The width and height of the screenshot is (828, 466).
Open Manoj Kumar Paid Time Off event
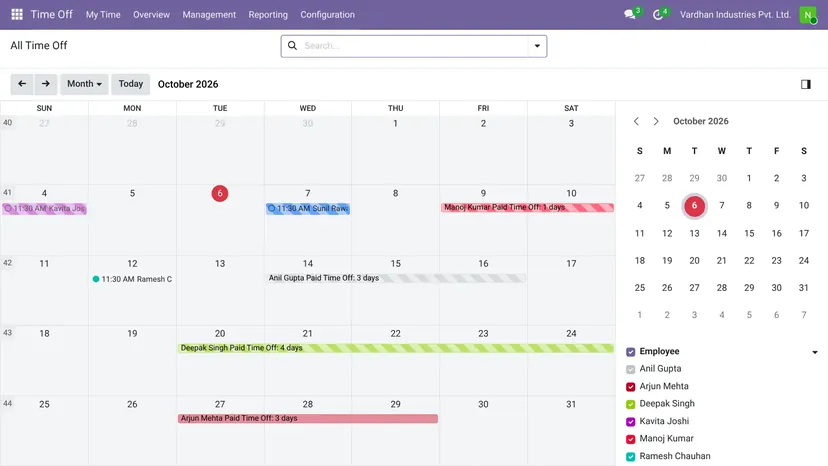pos(527,208)
